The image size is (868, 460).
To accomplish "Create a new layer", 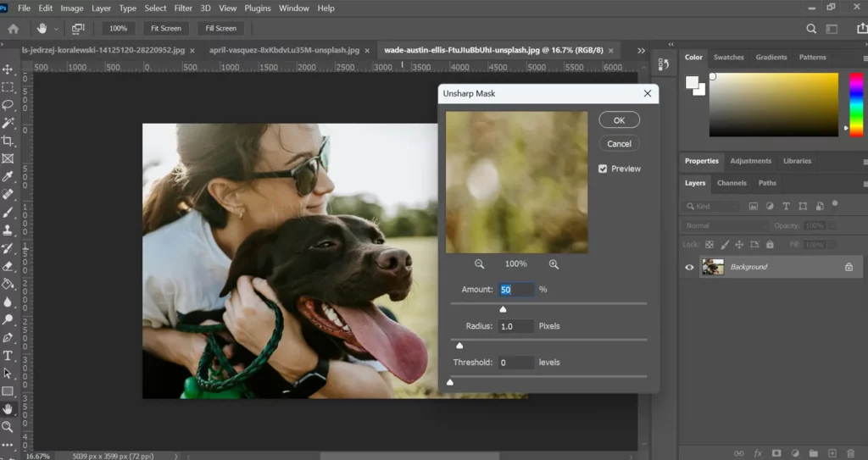I will pos(832,453).
